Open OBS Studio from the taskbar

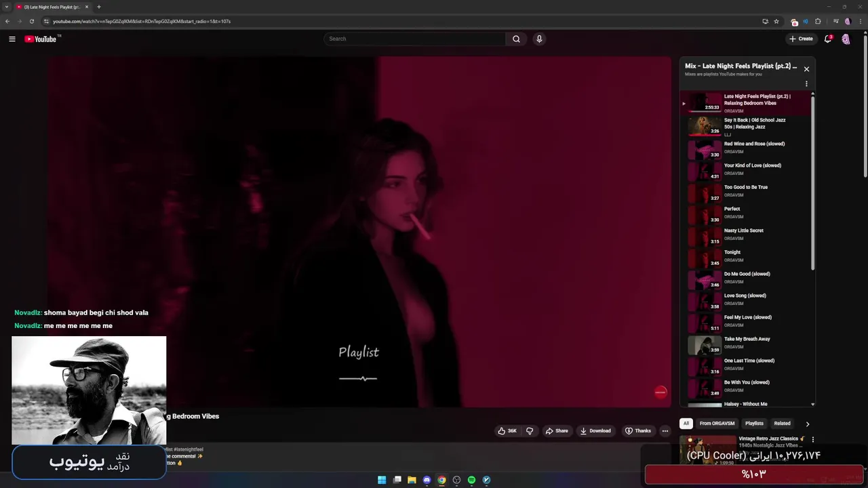click(x=456, y=480)
